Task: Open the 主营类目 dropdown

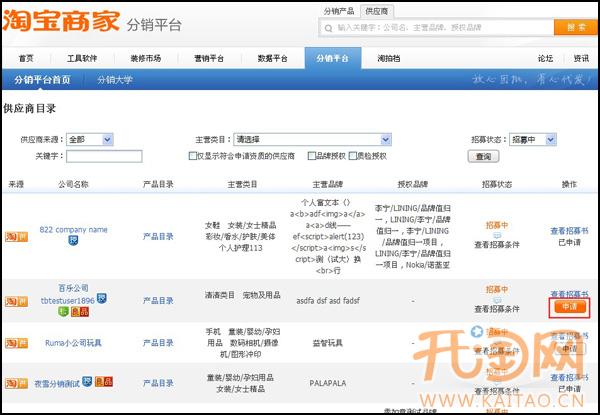Action: click(312, 140)
